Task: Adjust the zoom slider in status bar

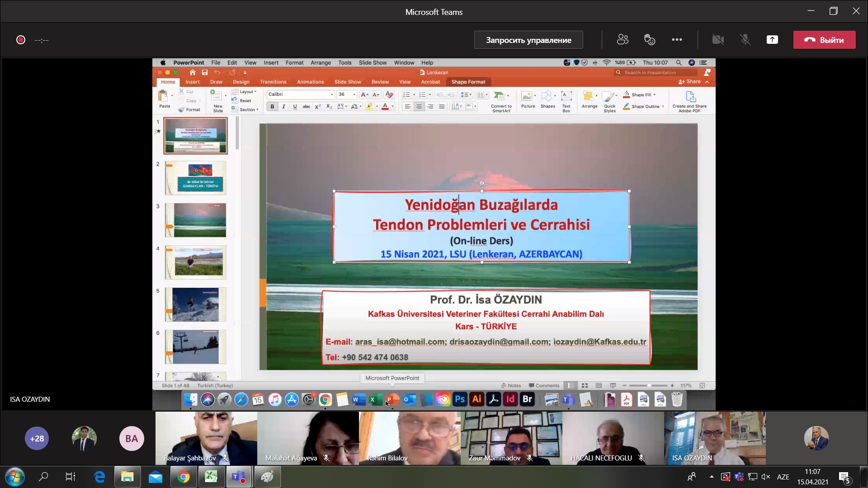Action: click(648, 385)
